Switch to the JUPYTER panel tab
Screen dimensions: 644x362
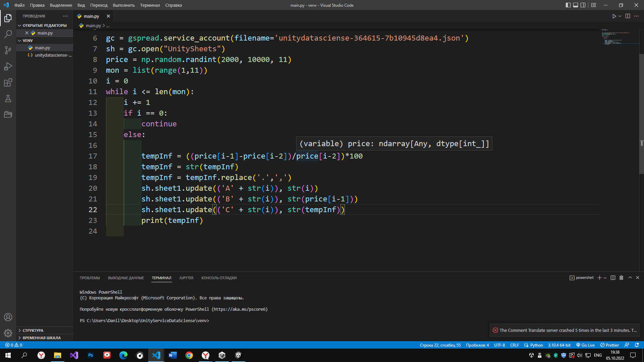click(x=186, y=278)
